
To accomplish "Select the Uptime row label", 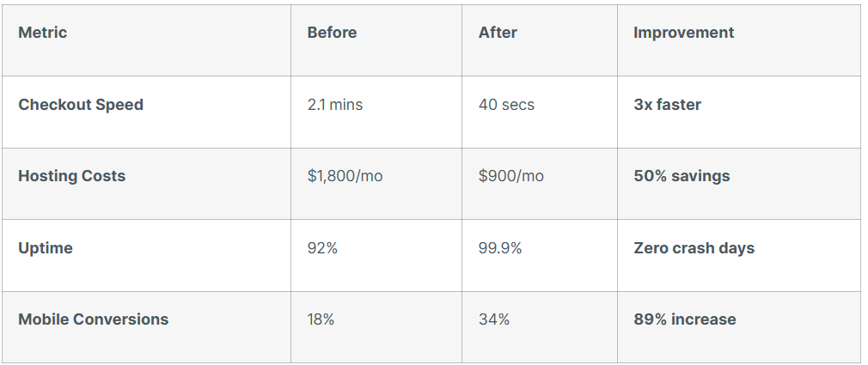I will click(x=46, y=248).
